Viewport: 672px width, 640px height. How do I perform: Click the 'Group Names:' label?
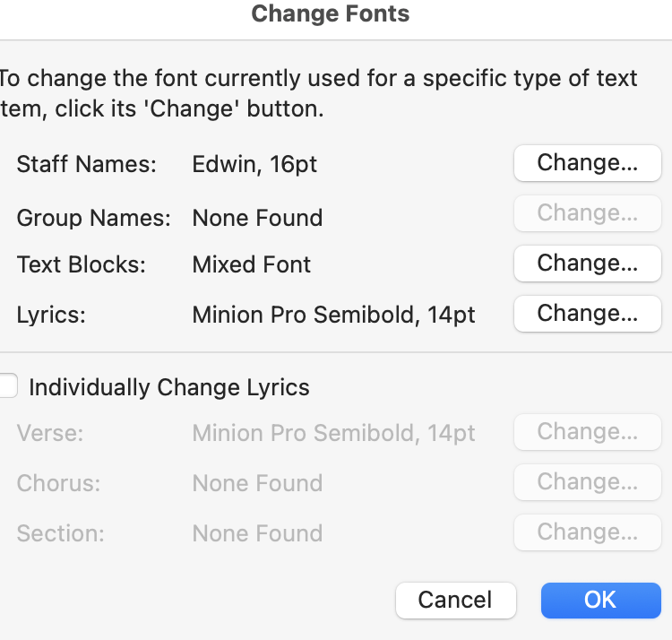pyautogui.click(x=93, y=218)
